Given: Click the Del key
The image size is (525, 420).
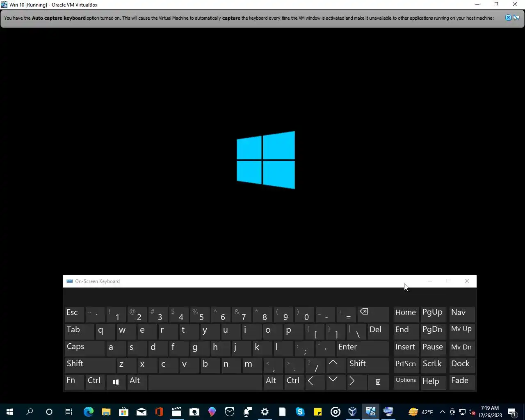Looking at the screenshot, I should click(378, 331).
